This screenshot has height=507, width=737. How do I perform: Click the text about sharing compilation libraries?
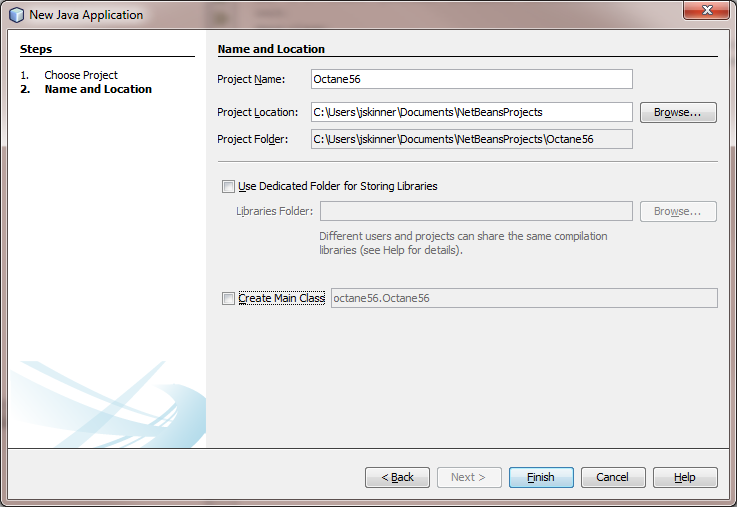coord(463,243)
